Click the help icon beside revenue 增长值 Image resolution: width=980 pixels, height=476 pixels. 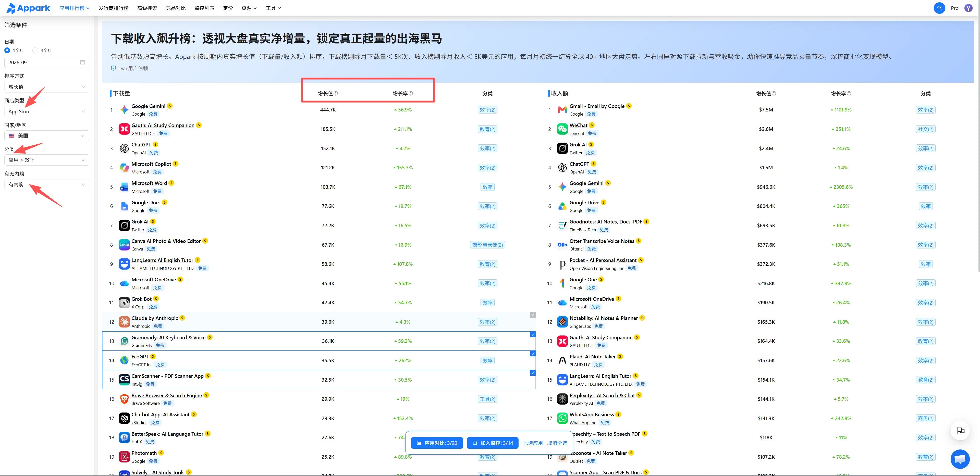(774, 94)
